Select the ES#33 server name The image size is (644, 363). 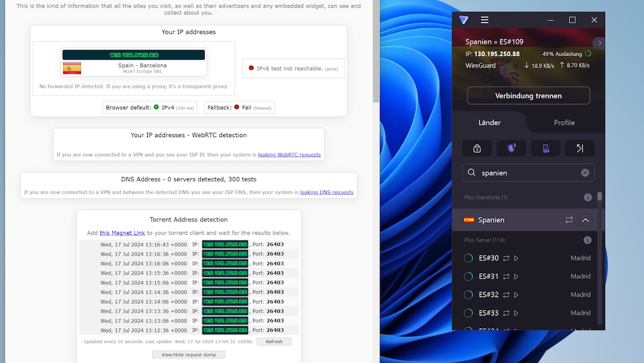[x=489, y=313]
